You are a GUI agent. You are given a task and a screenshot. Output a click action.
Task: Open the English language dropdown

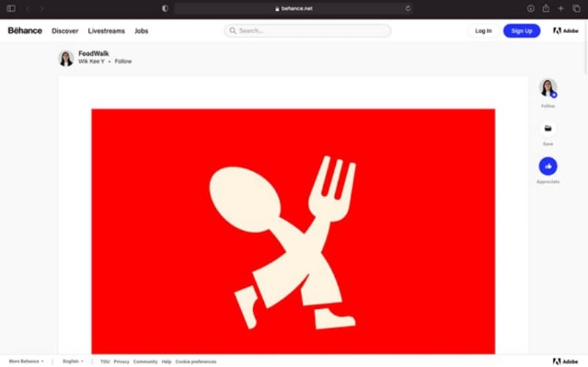73,361
